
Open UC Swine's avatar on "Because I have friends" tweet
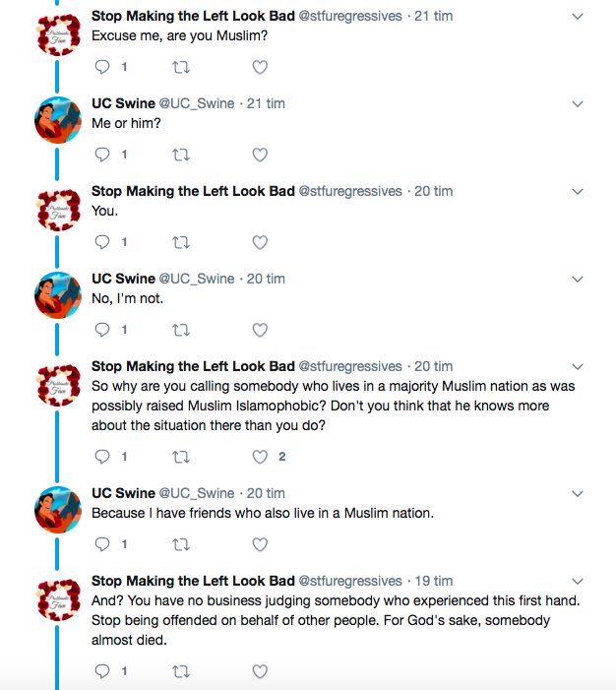[x=58, y=510]
